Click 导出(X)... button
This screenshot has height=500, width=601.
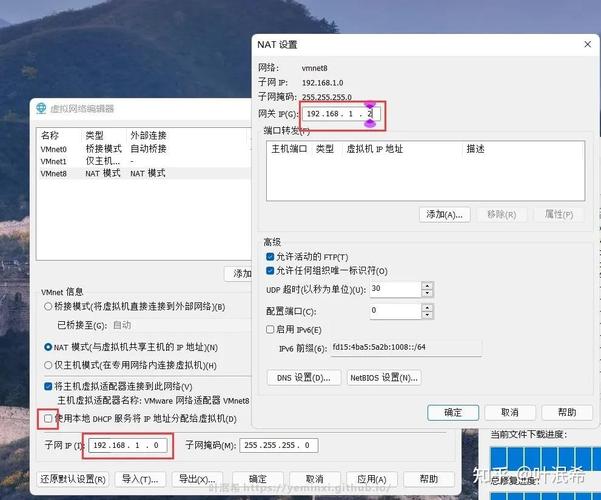pos(197,479)
